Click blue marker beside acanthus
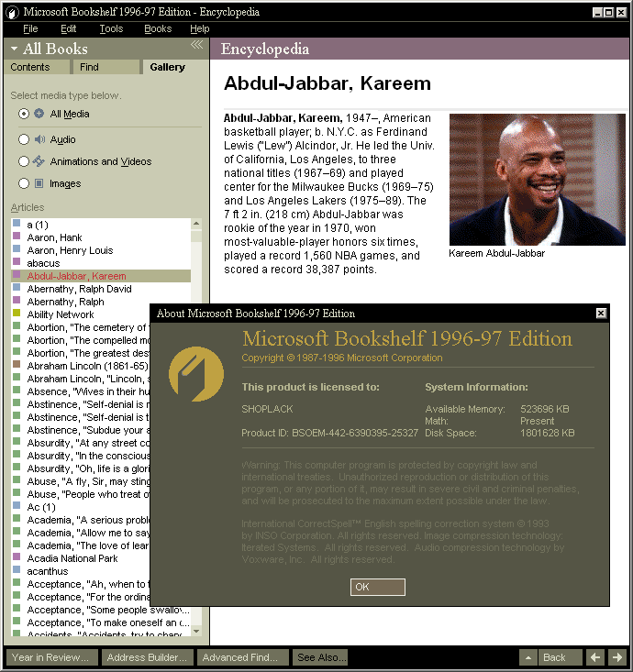Screen dimensions: 633x672 [x=17, y=569]
